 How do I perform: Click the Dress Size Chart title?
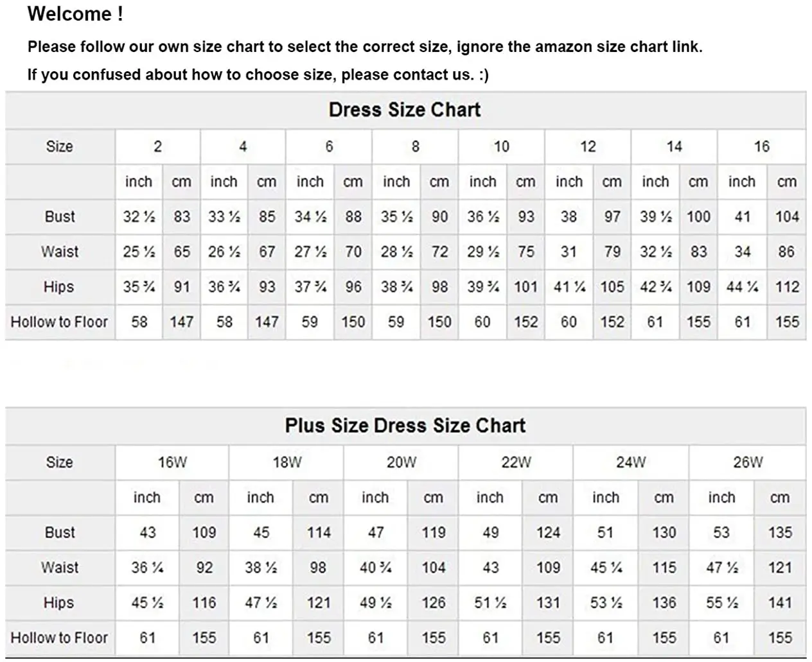coord(404,110)
